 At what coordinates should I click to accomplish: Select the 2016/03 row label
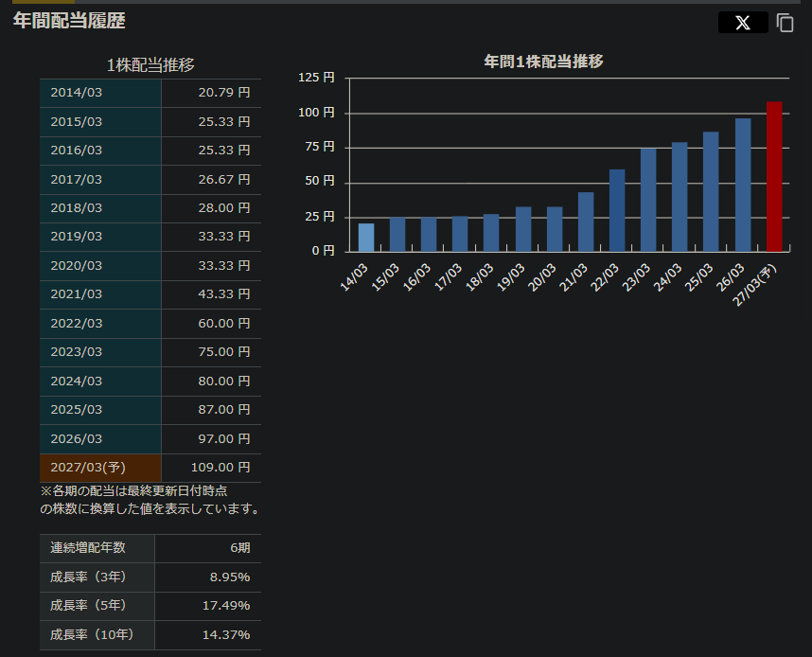click(76, 151)
